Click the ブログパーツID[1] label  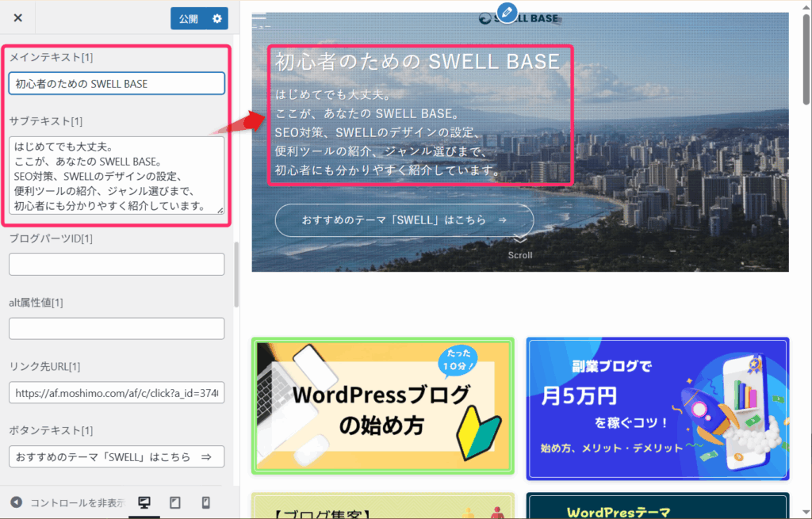click(51, 239)
